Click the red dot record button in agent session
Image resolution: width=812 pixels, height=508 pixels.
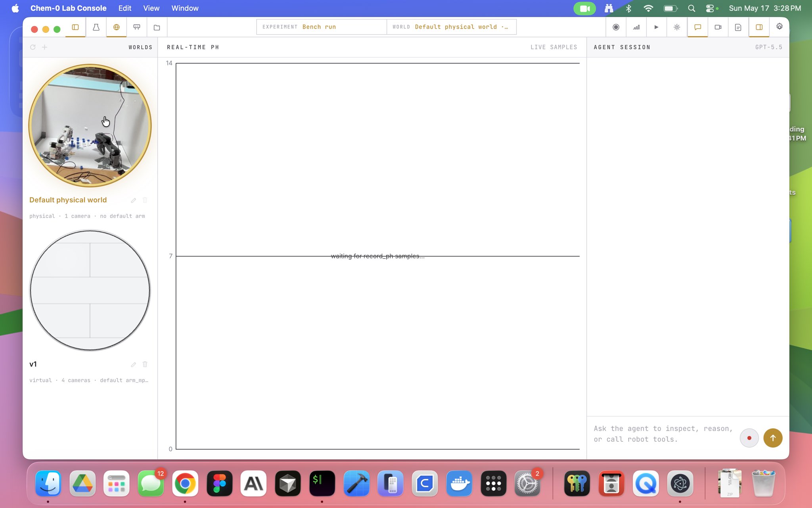(x=749, y=438)
